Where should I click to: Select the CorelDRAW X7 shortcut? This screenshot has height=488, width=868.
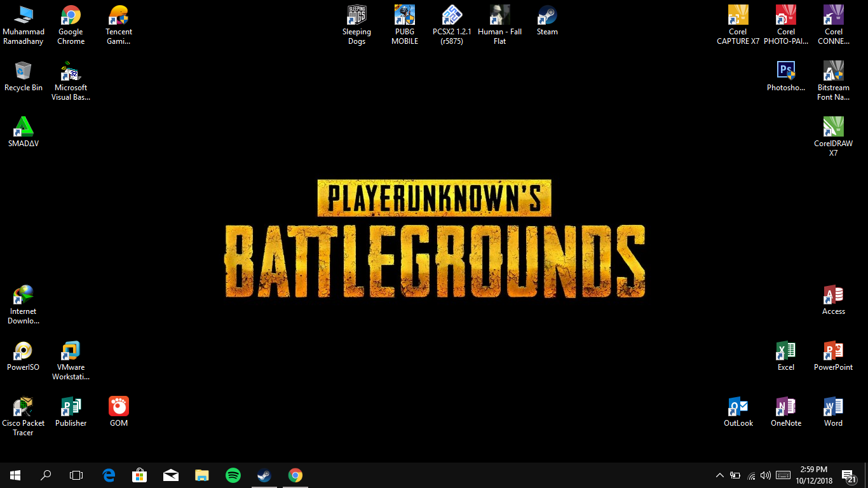[834, 137]
